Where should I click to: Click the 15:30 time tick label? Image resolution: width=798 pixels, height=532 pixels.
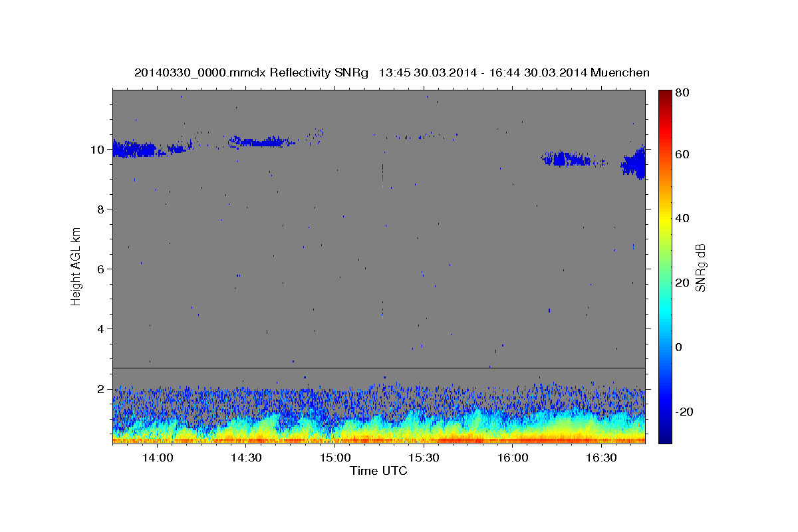tap(424, 458)
